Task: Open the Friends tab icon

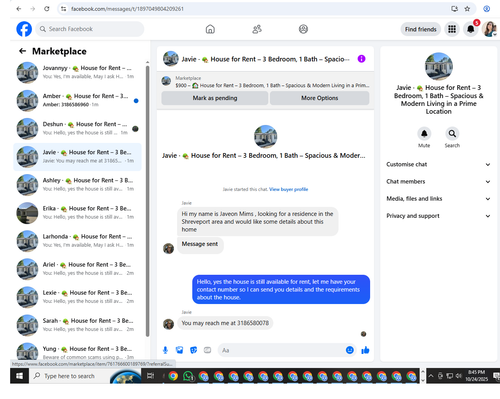Action: (x=257, y=29)
